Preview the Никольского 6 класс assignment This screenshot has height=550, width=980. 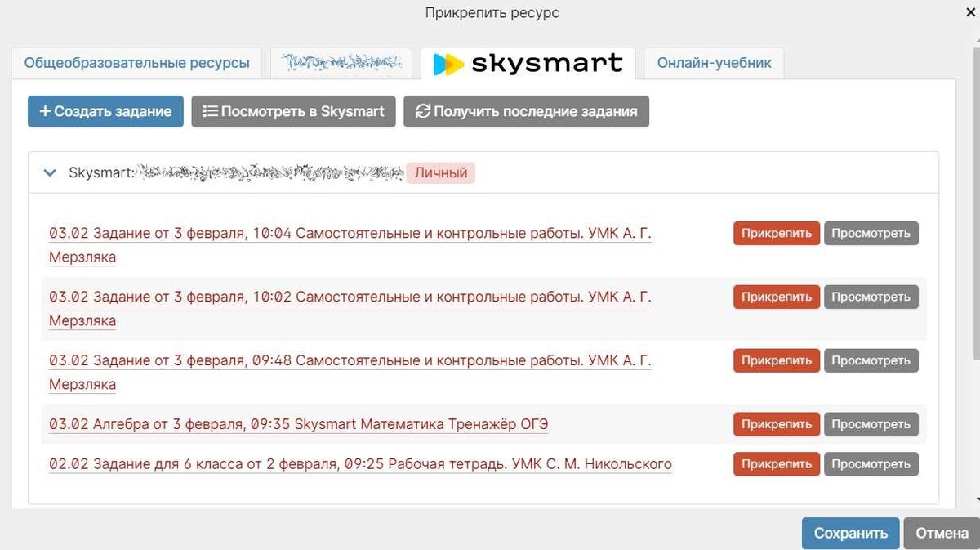coord(871,464)
